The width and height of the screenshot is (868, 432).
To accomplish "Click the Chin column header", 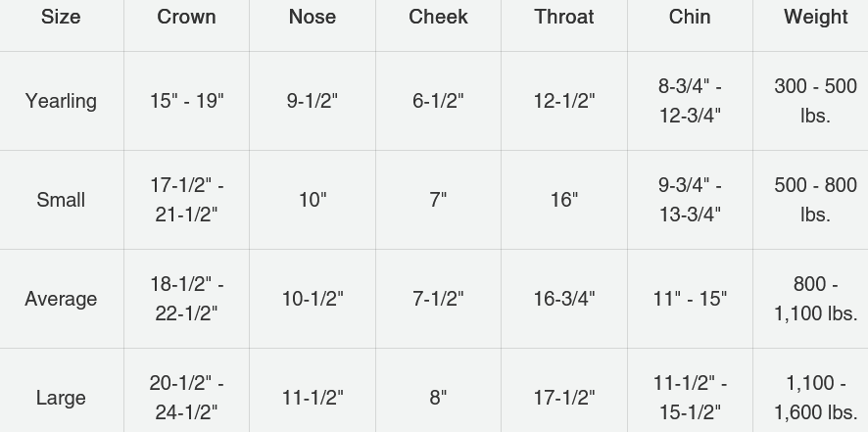I will (690, 17).
